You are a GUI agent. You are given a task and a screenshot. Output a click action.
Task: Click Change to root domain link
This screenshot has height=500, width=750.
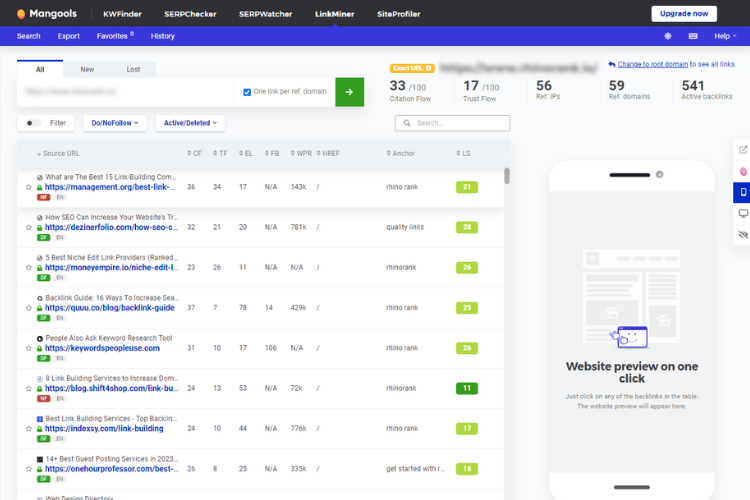[652, 64]
